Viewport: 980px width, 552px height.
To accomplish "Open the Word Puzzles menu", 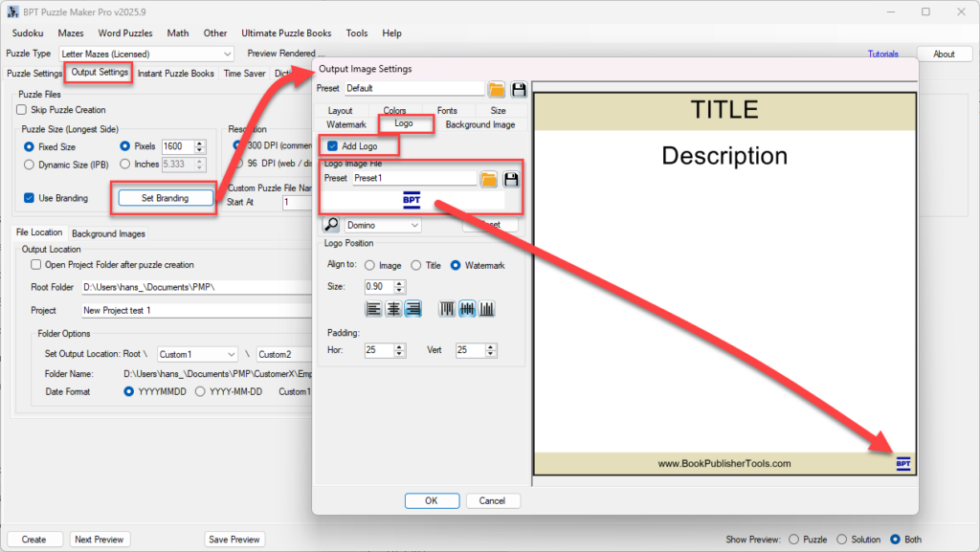I will [123, 33].
